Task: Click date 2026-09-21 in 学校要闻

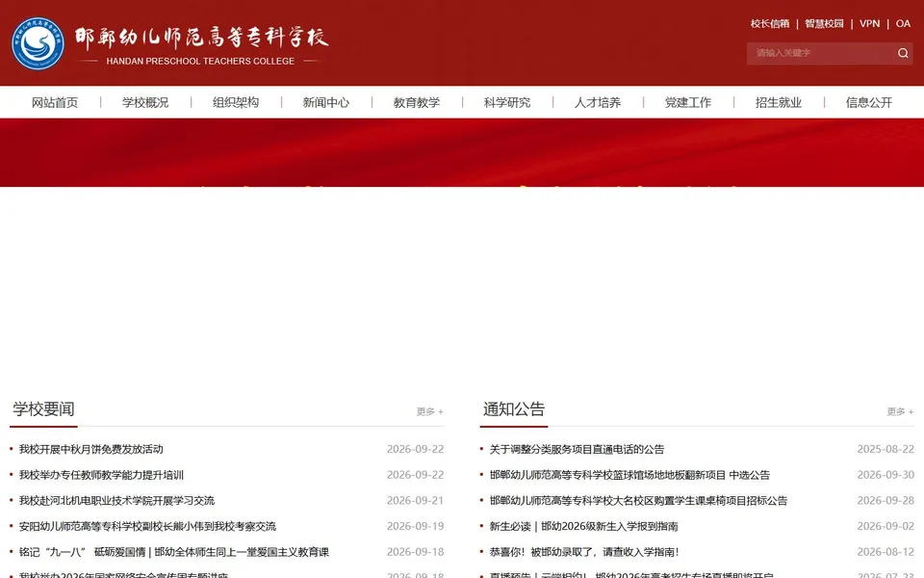Action: point(415,500)
